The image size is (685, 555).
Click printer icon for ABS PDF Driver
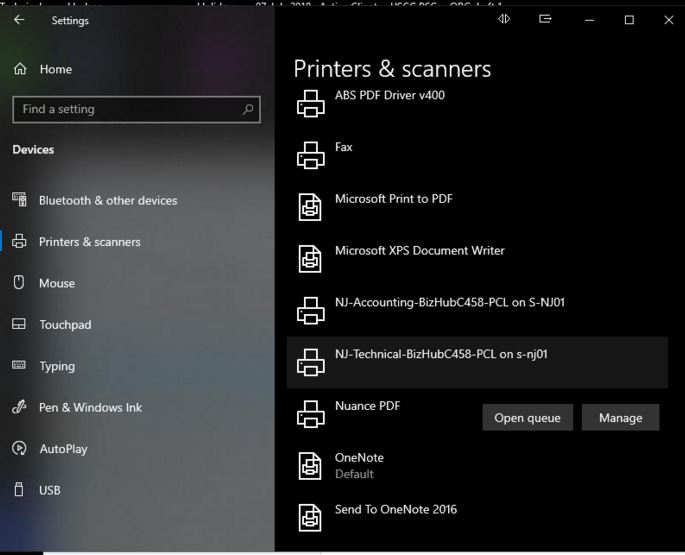pyautogui.click(x=311, y=104)
